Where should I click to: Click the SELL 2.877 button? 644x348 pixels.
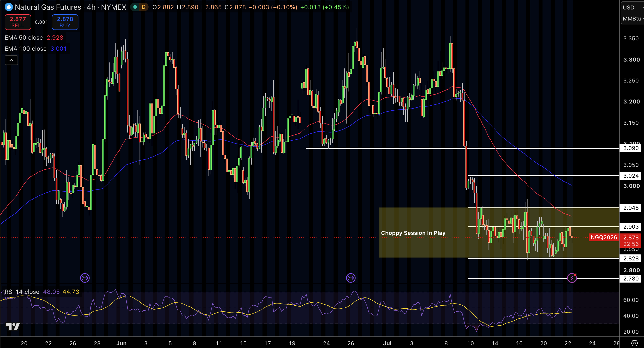point(18,22)
